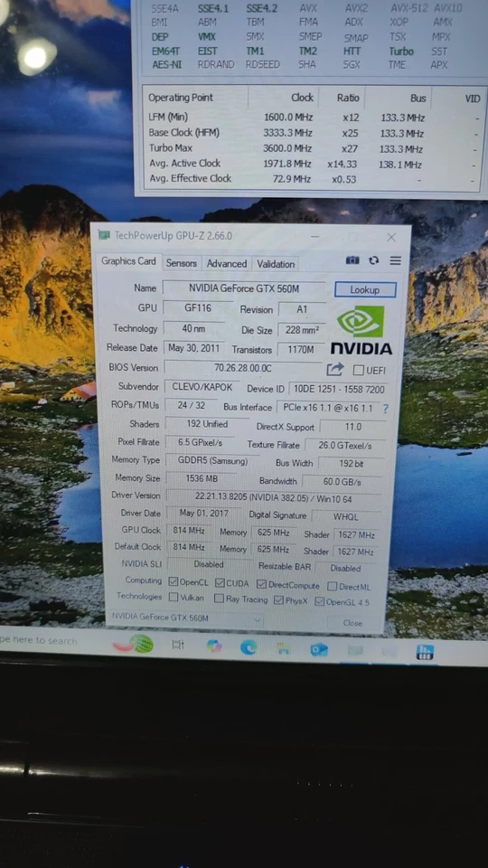Screen dimensions: 488x868
Task: Click the Pixel Fillrate value 6.5 GPixel/s
Action: (200, 442)
